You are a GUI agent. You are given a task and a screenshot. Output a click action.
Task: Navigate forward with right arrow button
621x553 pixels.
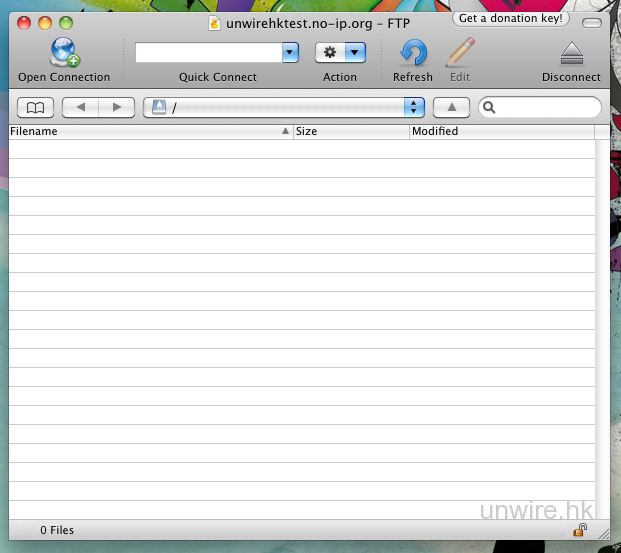(117, 107)
